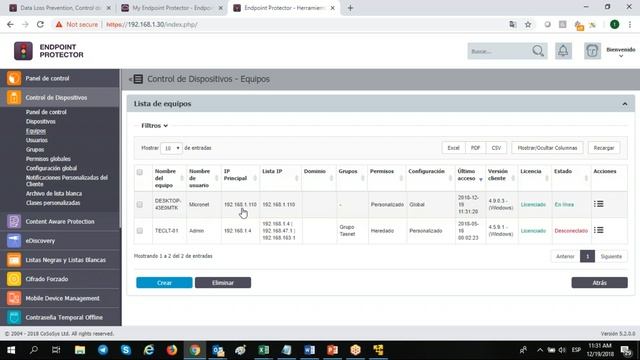Open the Contraseña Temporal Offline icon

pyautogui.click(x=13, y=317)
